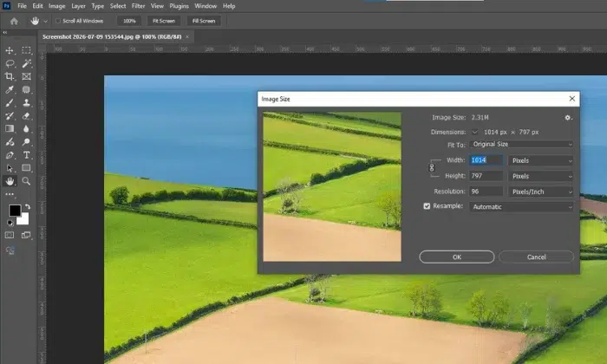607x364 pixels.
Task: Open the Fit To dropdown
Action: click(x=521, y=144)
